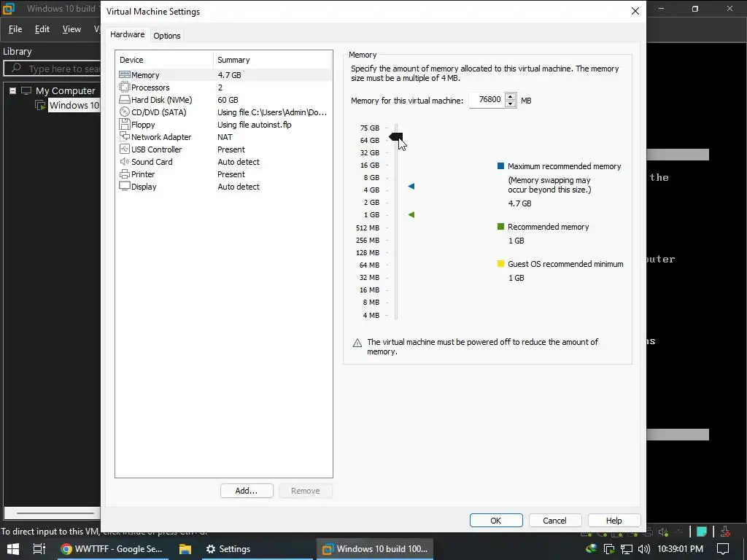
Task: Select the Display monitor icon
Action: coord(124,186)
